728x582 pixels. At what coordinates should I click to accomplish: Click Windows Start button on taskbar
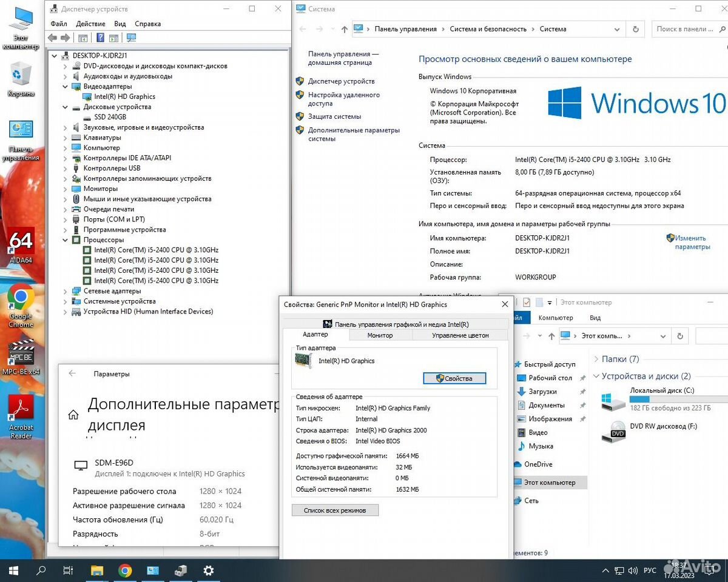pyautogui.click(x=13, y=570)
